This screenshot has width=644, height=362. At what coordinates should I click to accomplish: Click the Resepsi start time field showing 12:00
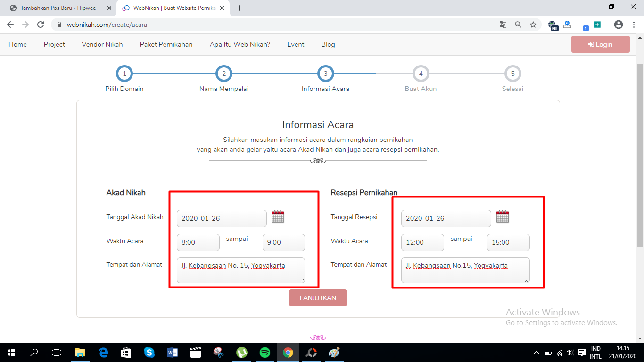(x=422, y=242)
